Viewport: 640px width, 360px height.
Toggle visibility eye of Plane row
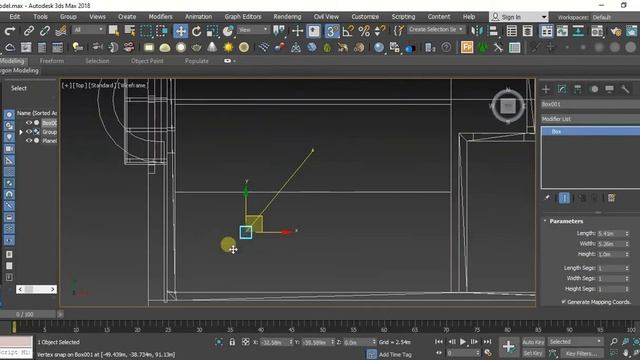click(x=29, y=141)
